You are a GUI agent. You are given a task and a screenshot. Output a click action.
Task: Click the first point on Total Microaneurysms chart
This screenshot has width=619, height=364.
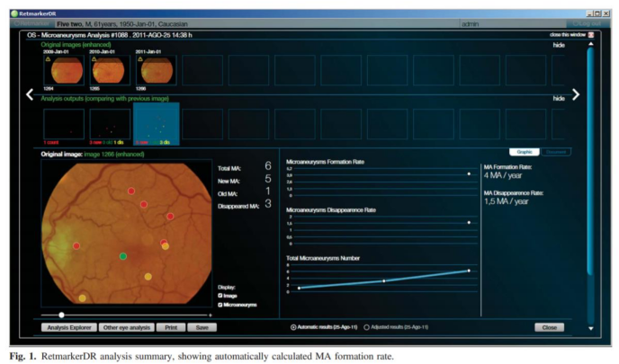click(x=299, y=289)
